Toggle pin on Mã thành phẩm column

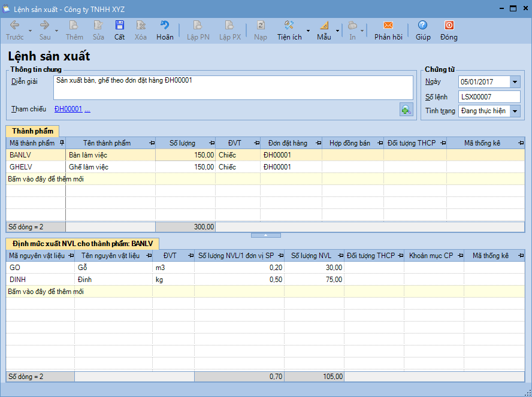(x=62, y=143)
